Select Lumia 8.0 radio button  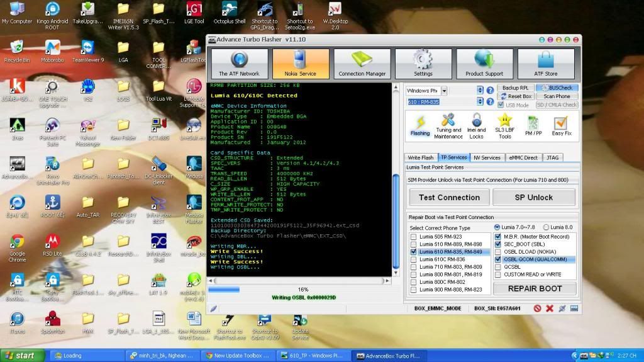click(x=547, y=227)
